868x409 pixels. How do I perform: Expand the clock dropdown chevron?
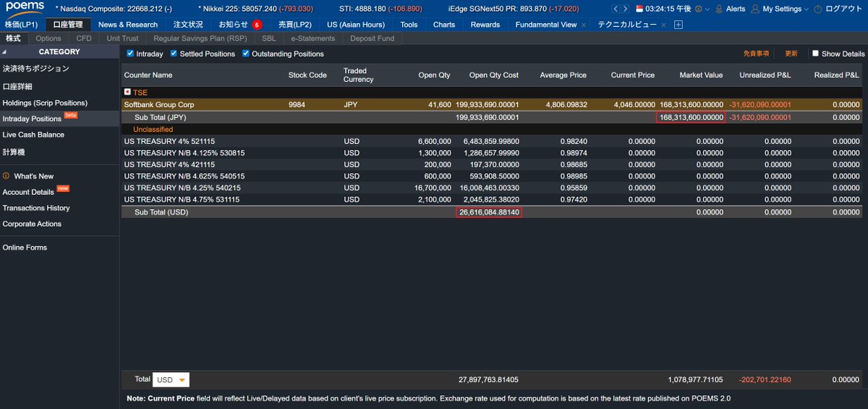(x=707, y=9)
